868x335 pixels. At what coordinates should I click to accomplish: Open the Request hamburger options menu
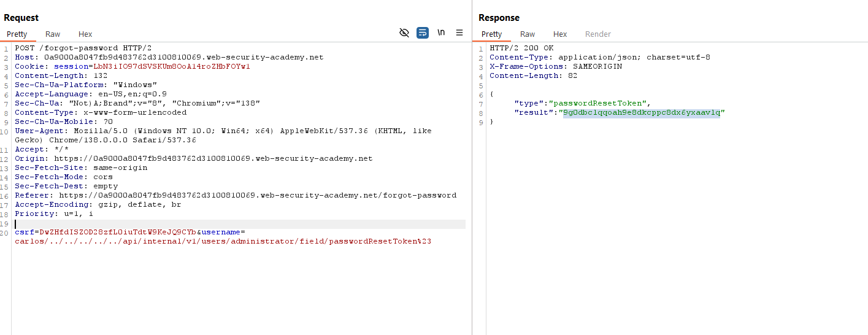click(x=459, y=33)
